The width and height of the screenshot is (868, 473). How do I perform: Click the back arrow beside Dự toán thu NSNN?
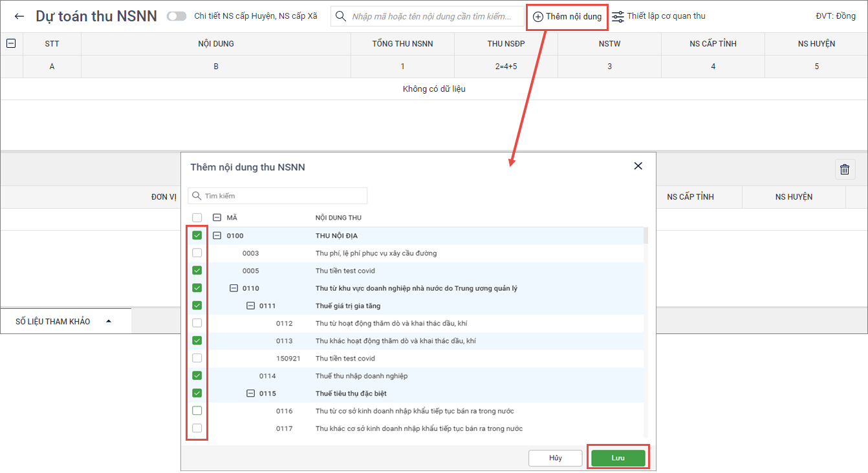19,16
